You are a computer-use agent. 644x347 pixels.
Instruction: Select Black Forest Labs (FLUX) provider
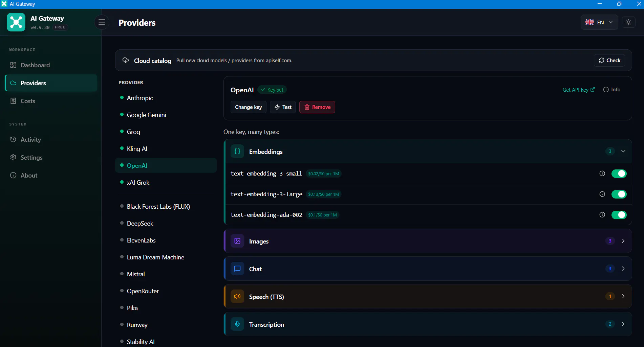coord(166,206)
